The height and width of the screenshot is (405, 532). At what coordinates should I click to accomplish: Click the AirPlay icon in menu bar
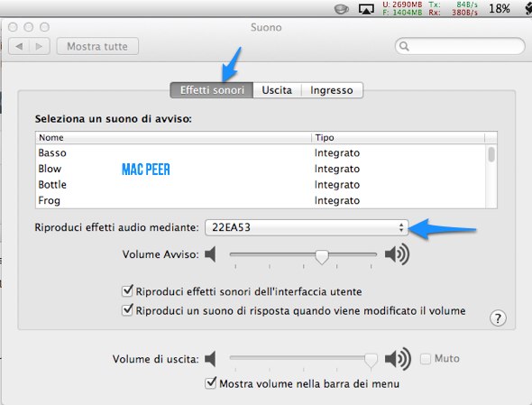[x=366, y=9]
